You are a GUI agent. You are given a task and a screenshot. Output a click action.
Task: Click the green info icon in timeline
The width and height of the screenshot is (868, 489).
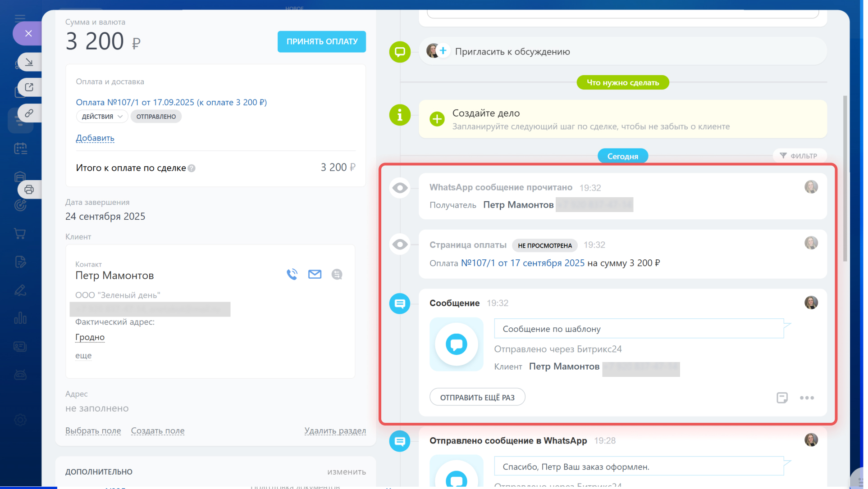tap(400, 115)
